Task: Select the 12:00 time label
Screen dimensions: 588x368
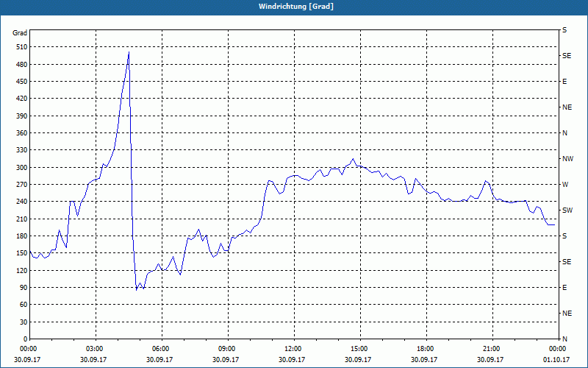Action: click(x=292, y=349)
